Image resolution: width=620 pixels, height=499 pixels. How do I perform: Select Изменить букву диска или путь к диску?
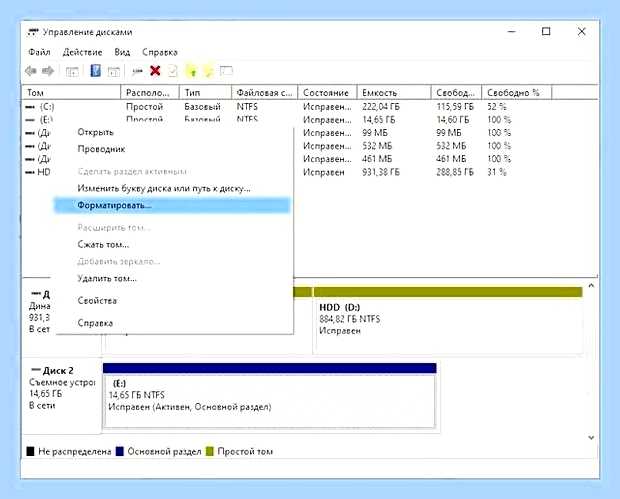(164, 189)
